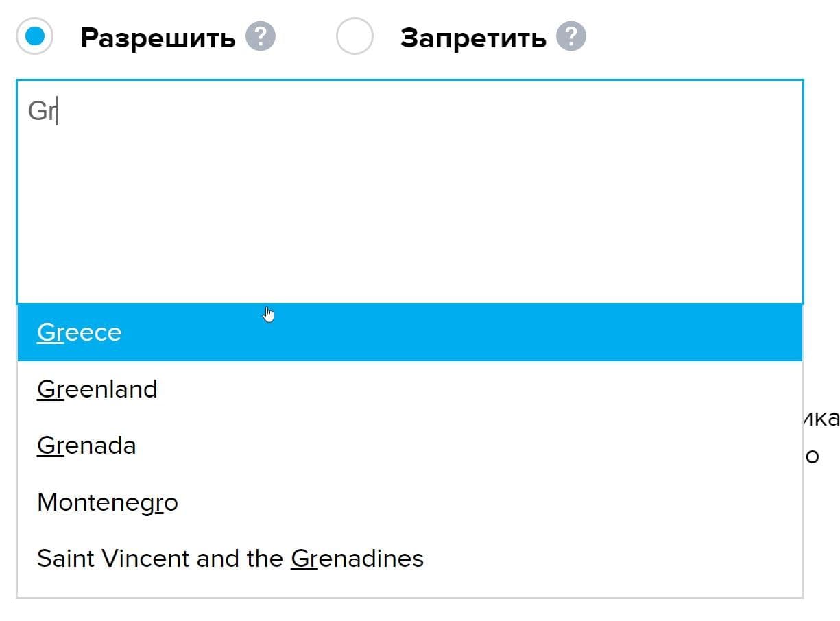
Task: Choose Greenland in the autocomplete dropdown
Action: pos(97,389)
